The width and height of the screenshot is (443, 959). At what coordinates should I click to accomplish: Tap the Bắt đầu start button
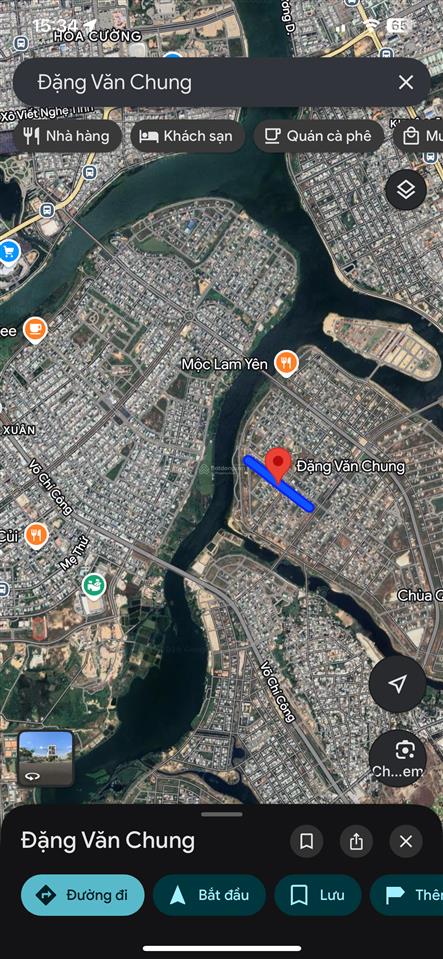click(x=209, y=895)
